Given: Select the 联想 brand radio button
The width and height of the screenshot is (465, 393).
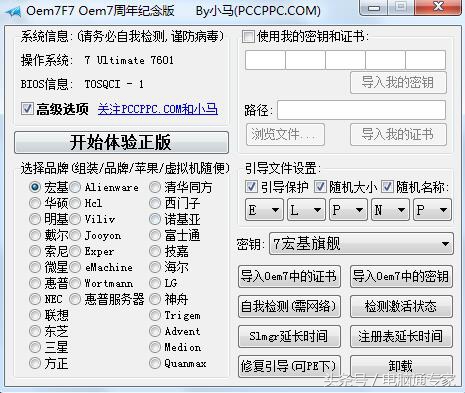Looking at the screenshot, I should 35,315.
